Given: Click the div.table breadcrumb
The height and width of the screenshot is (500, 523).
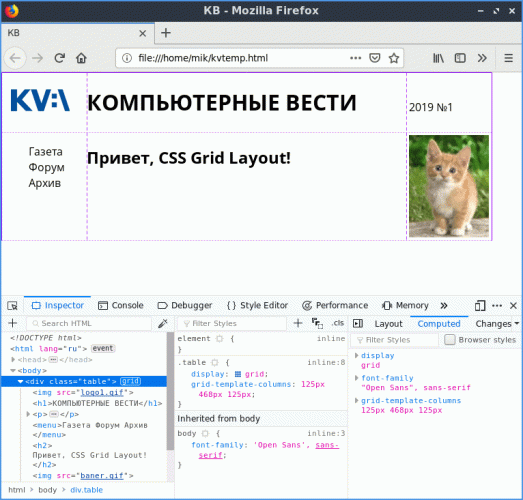Looking at the screenshot, I should pos(86,490).
